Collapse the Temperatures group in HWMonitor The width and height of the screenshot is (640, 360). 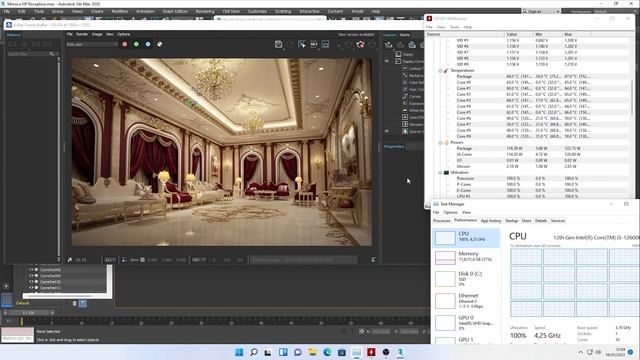[440, 71]
